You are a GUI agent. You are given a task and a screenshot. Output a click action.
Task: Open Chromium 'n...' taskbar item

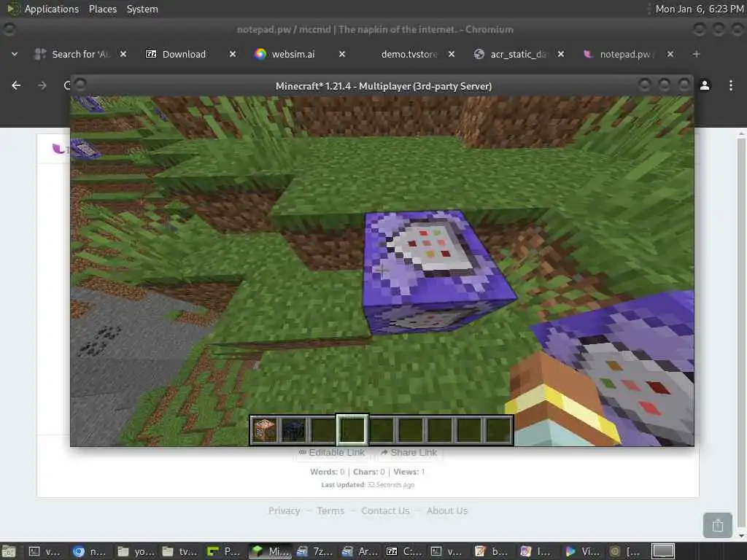pyautogui.click(x=90, y=551)
